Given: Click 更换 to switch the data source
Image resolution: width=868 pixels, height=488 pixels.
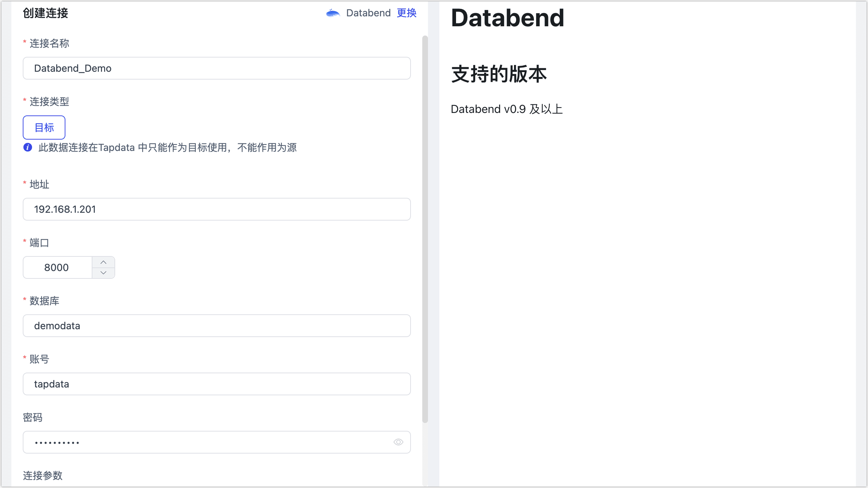Looking at the screenshot, I should click(x=407, y=13).
